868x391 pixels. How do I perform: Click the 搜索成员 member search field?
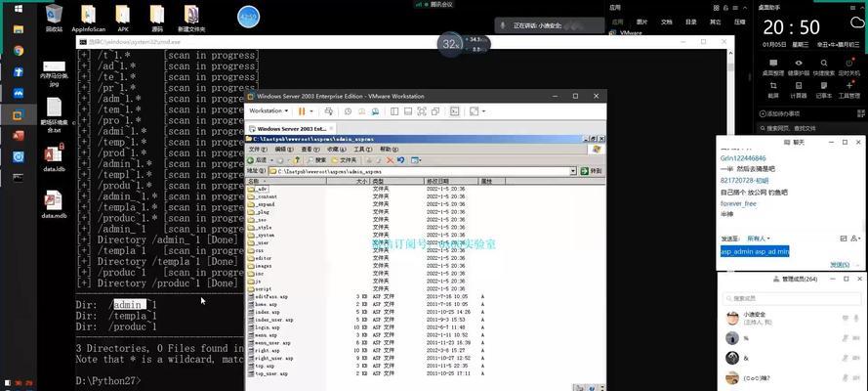(792, 298)
